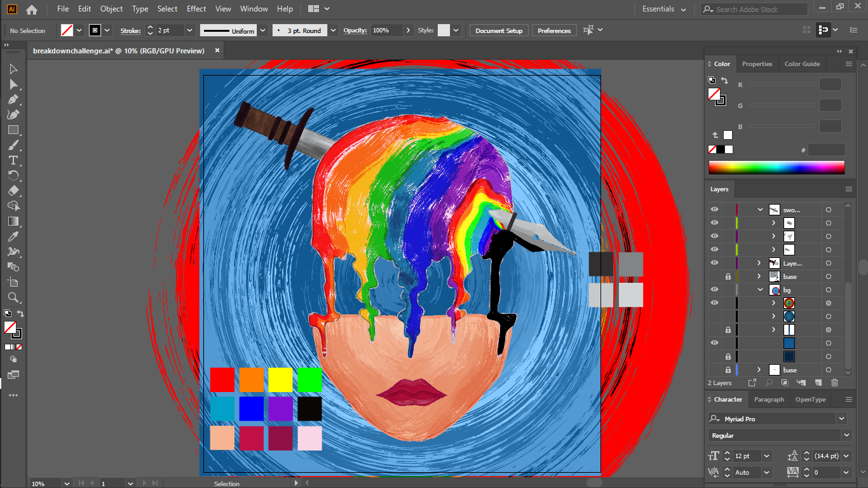Hide the 'swo...' layer eye icon

[714, 210]
